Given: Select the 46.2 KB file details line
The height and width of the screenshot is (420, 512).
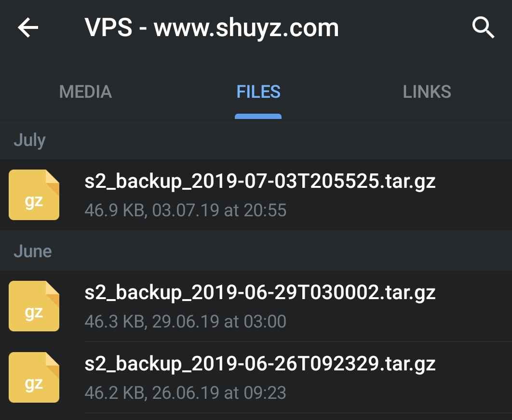Looking at the screenshot, I should pos(186,393).
